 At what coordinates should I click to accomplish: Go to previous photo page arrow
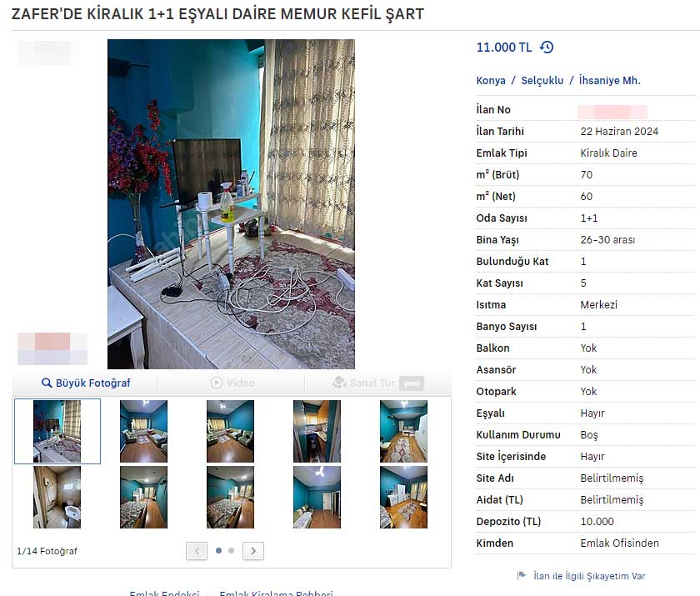pos(197,551)
